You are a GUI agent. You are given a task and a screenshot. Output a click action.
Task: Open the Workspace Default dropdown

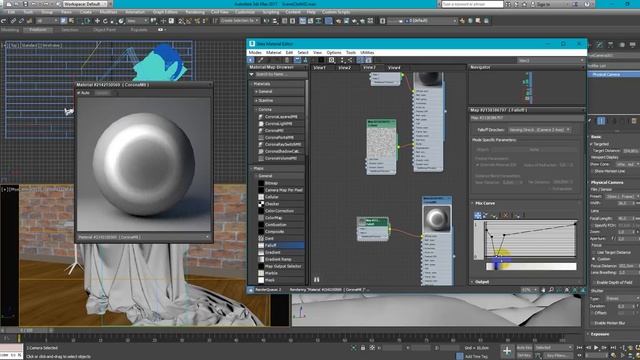coord(87,4)
